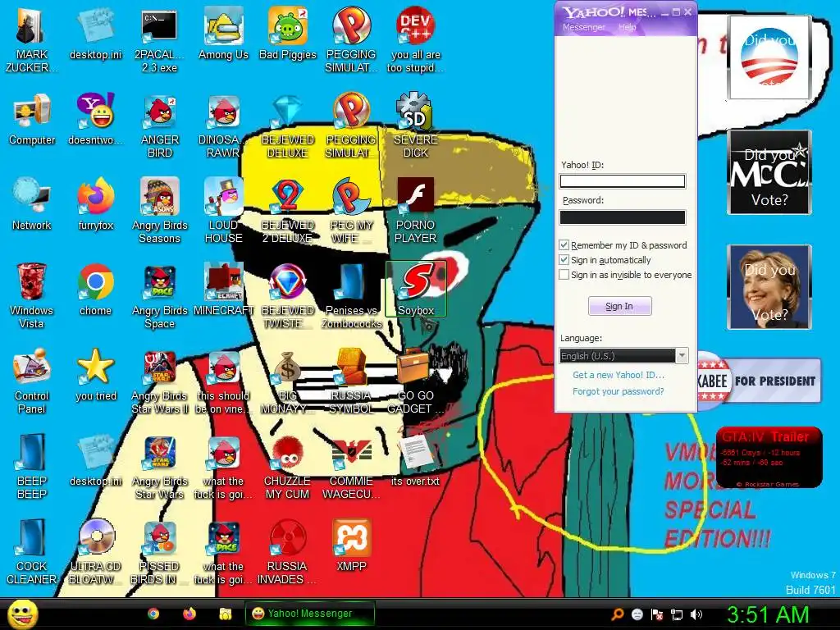The image size is (840, 630).
Task: Select the McCain Did you Vote gadget
Action: pyautogui.click(x=769, y=172)
